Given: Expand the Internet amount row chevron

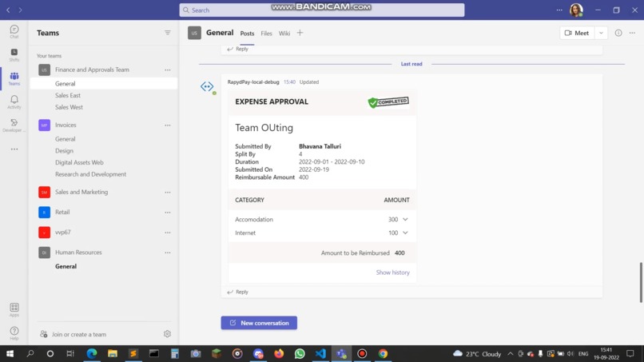Looking at the screenshot, I should (x=405, y=233).
